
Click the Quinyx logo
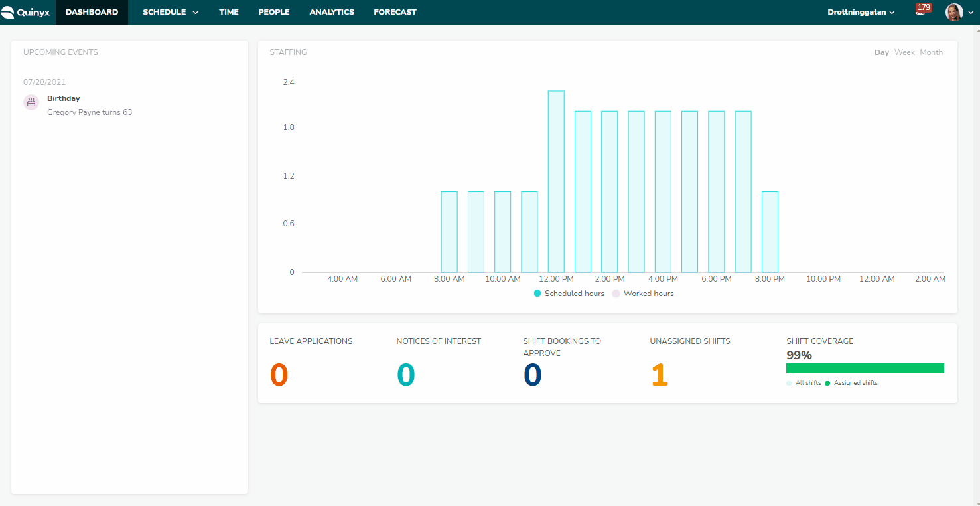pos(26,12)
